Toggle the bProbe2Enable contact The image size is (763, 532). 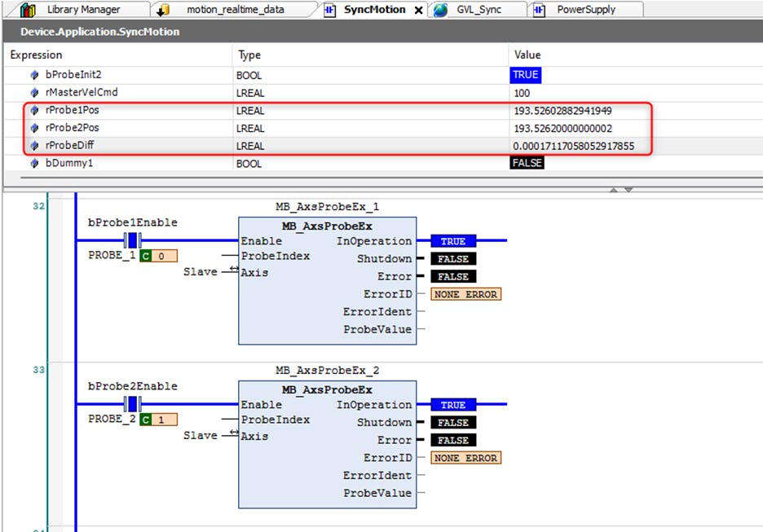(132, 404)
